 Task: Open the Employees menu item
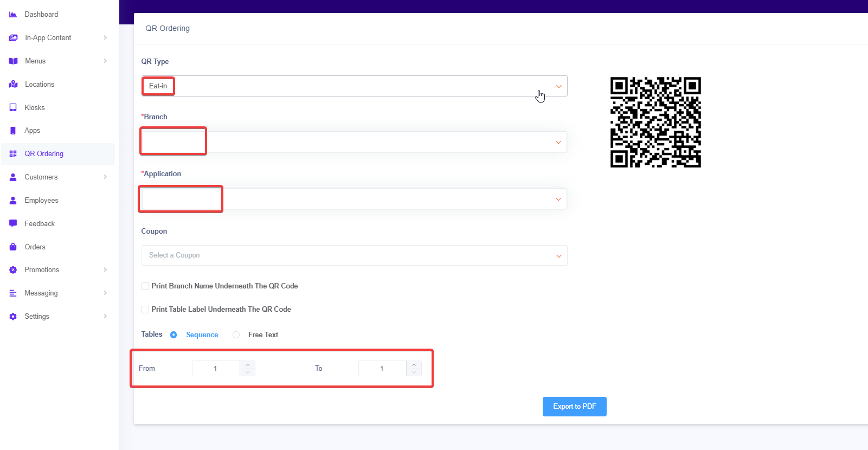coord(41,201)
